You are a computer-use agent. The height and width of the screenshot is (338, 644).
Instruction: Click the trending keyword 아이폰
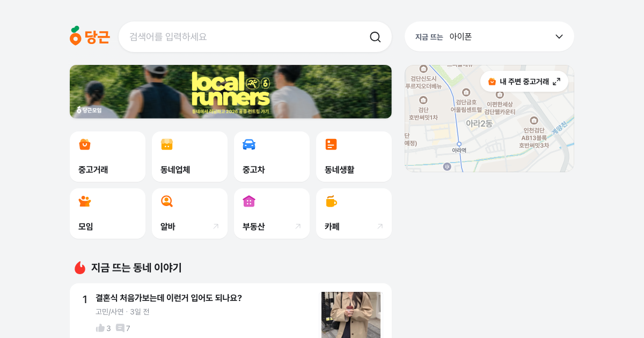coord(460,36)
